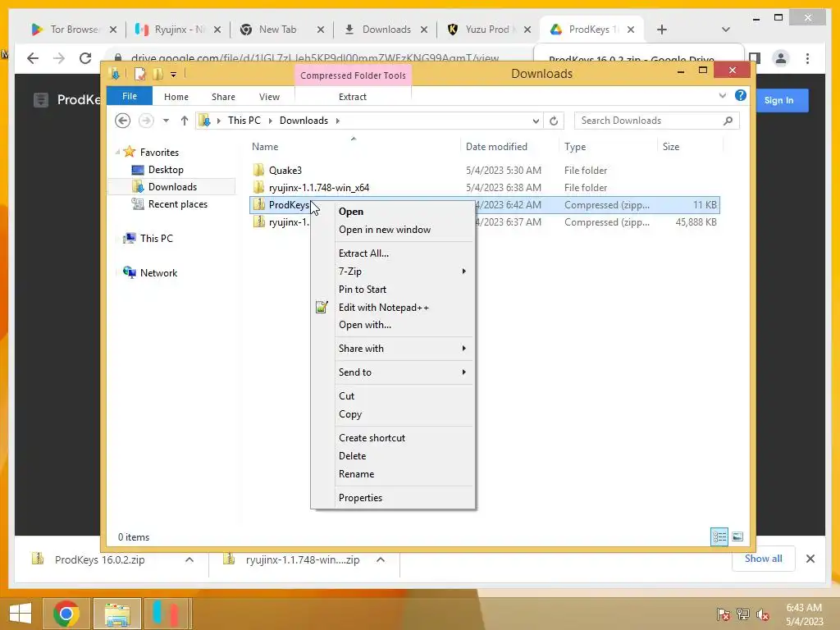The image size is (840, 630).
Task: Click Sign in on Google Drive
Action: [x=779, y=100]
